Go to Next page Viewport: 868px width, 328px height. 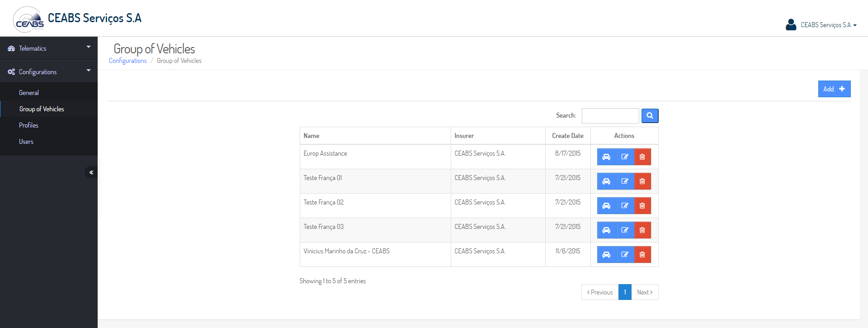[x=645, y=292]
